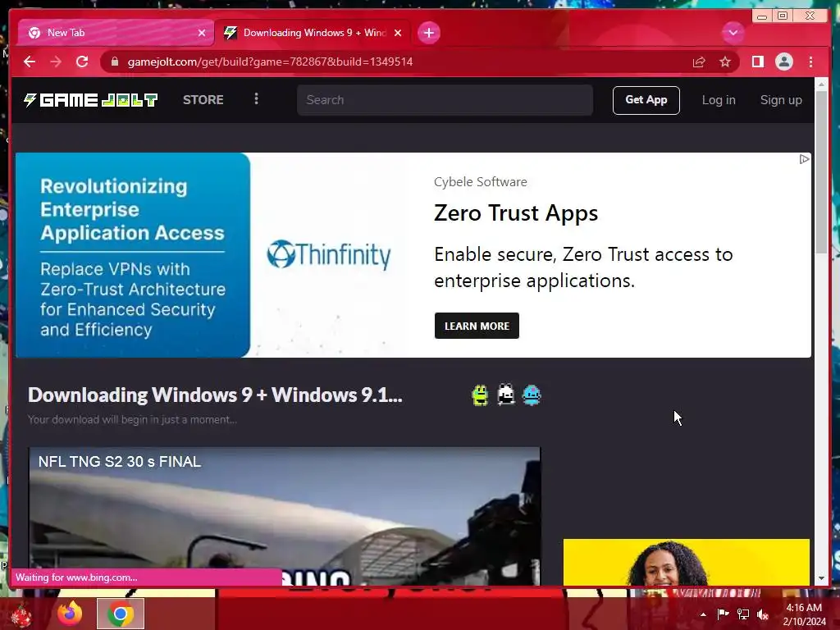Click the AdChoices icon on banner

point(804,159)
